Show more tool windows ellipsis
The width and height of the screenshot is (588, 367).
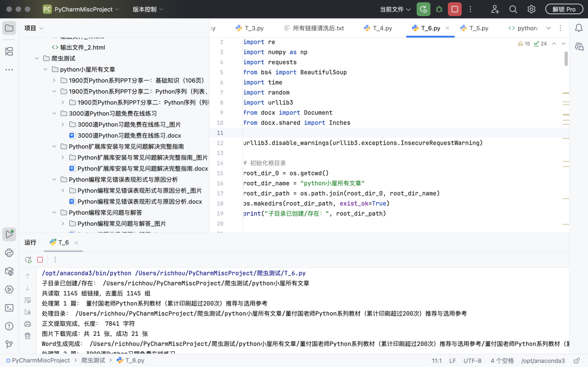(x=9, y=70)
